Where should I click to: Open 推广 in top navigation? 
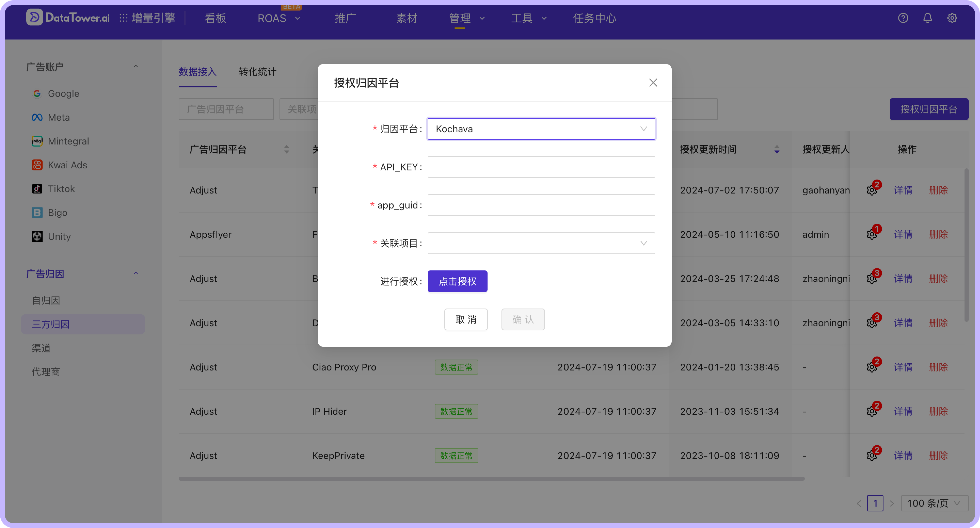tap(345, 18)
